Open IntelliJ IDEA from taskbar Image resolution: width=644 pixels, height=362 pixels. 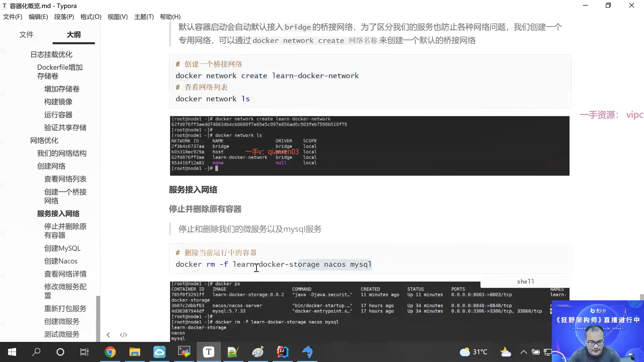tap(282, 352)
